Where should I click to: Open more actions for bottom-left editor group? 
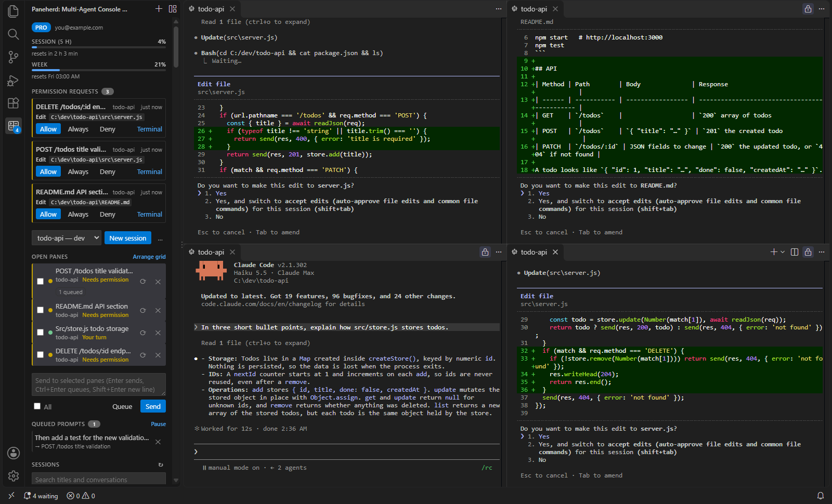tap(499, 252)
